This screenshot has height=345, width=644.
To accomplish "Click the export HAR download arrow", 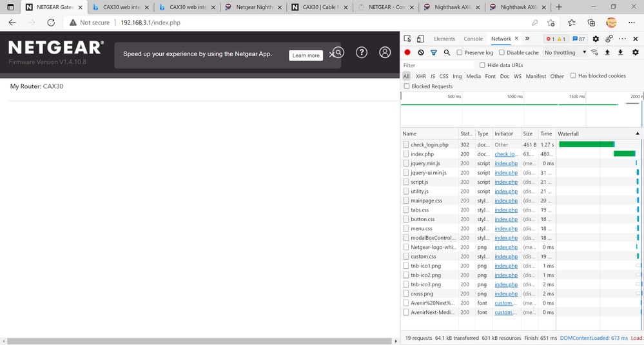I will pos(620,52).
